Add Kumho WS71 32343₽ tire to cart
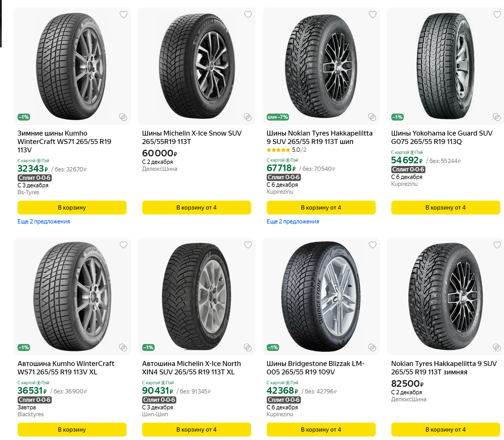The width and height of the screenshot is (504, 440). (x=72, y=208)
